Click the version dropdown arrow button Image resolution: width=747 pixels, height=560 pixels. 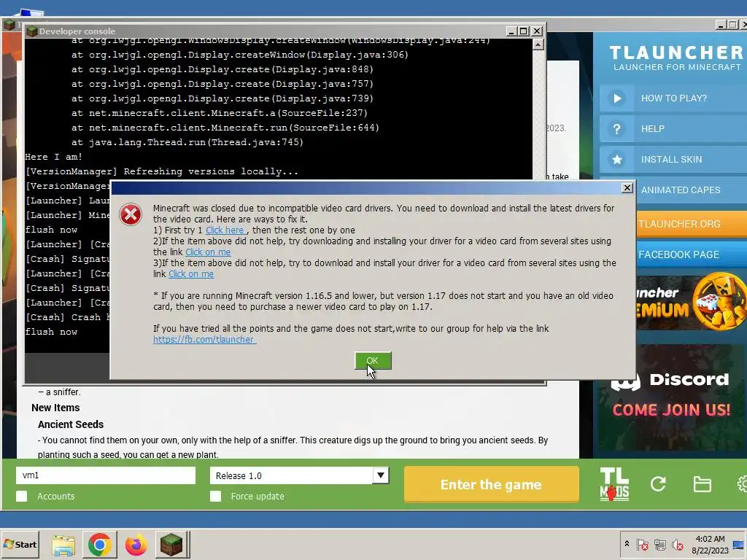point(381,475)
